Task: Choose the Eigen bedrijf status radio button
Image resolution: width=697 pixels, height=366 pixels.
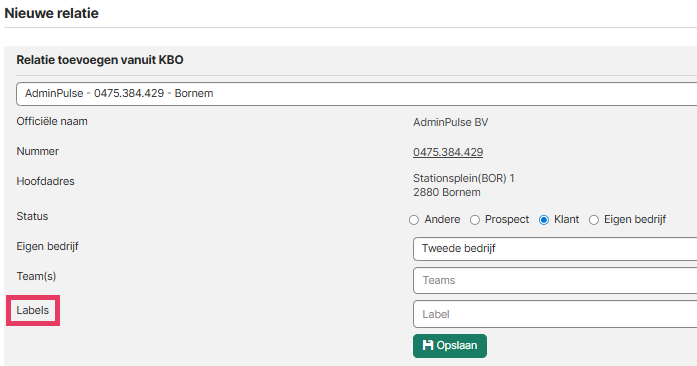Action: tap(594, 220)
